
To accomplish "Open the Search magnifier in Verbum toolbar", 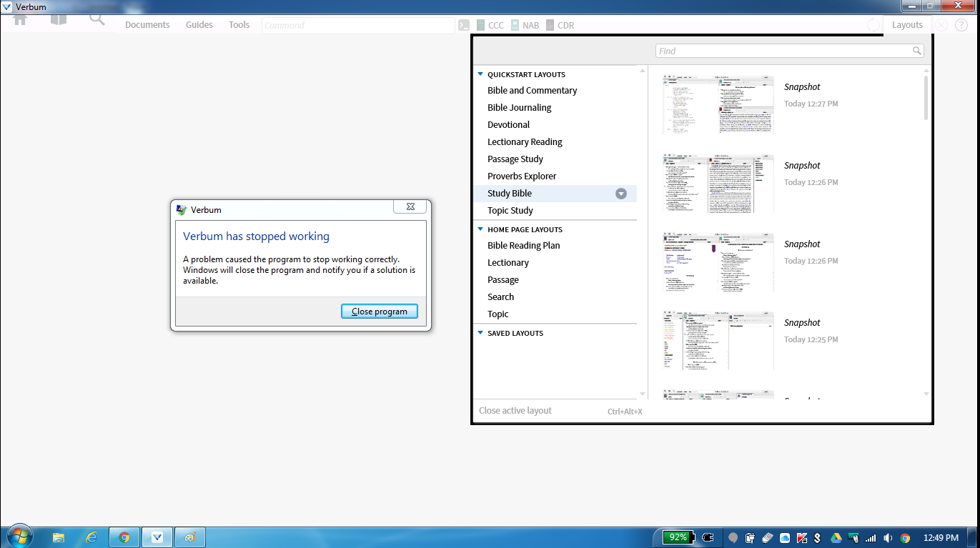I will pos(97,19).
